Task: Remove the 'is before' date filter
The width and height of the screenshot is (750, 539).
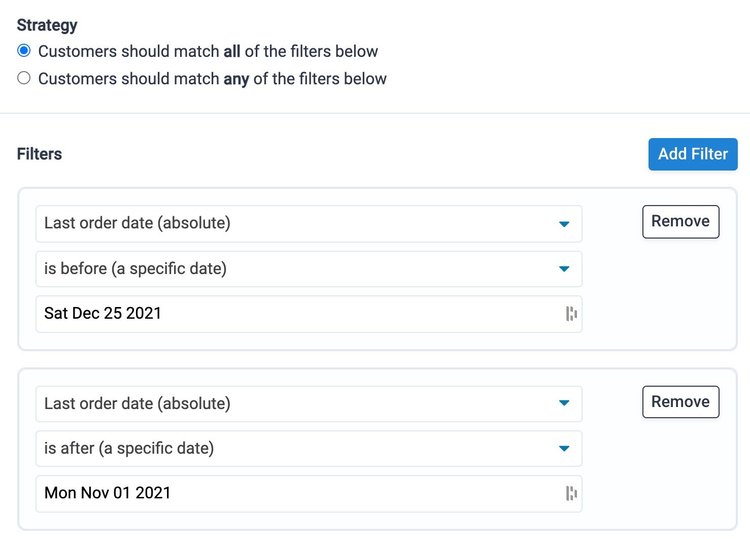Action: (680, 221)
